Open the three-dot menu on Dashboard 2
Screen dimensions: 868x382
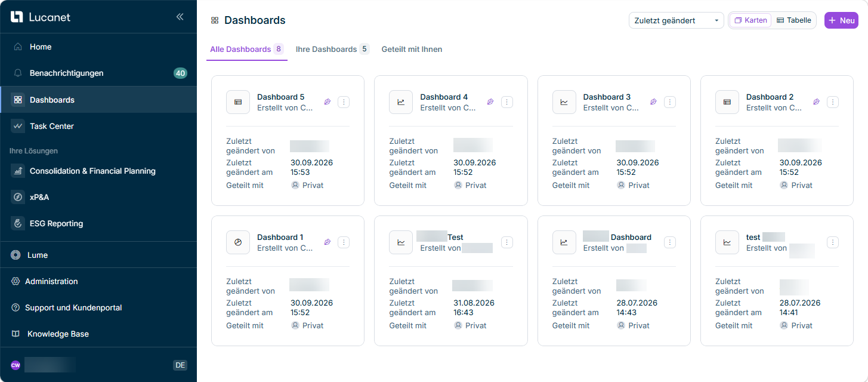click(833, 102)
